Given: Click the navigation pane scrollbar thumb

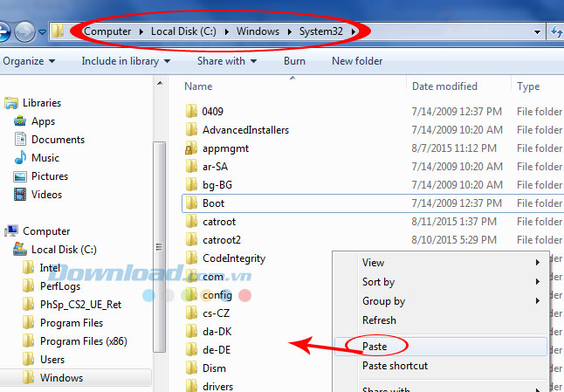Looking at the screenshot, I should 159,247.
